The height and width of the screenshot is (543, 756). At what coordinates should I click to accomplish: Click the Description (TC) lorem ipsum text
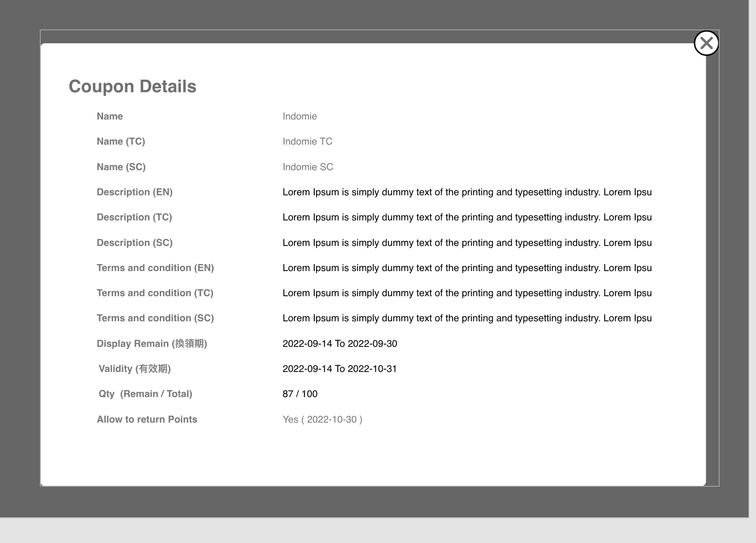[x=467, y=217]
